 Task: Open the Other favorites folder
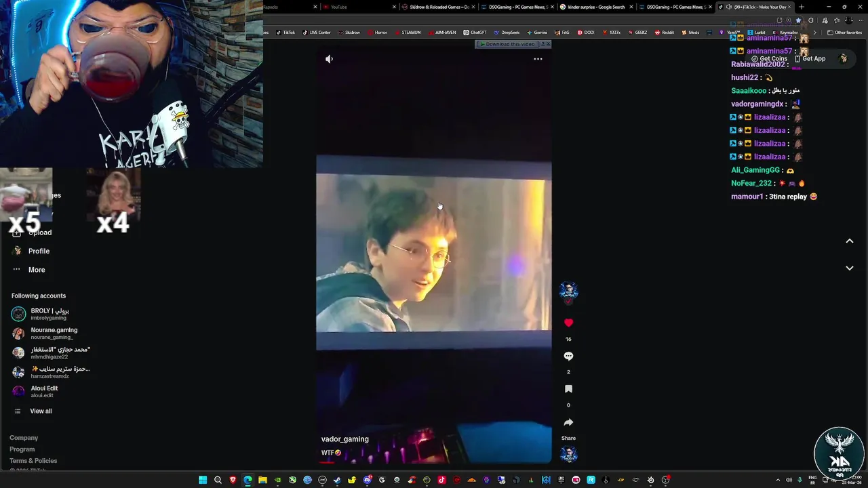844,33
